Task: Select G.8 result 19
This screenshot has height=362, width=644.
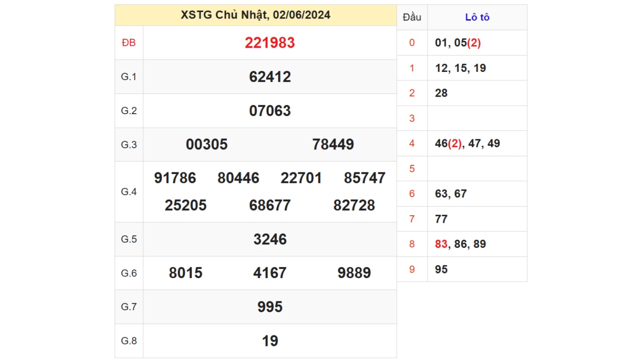Action: (270, 341)
